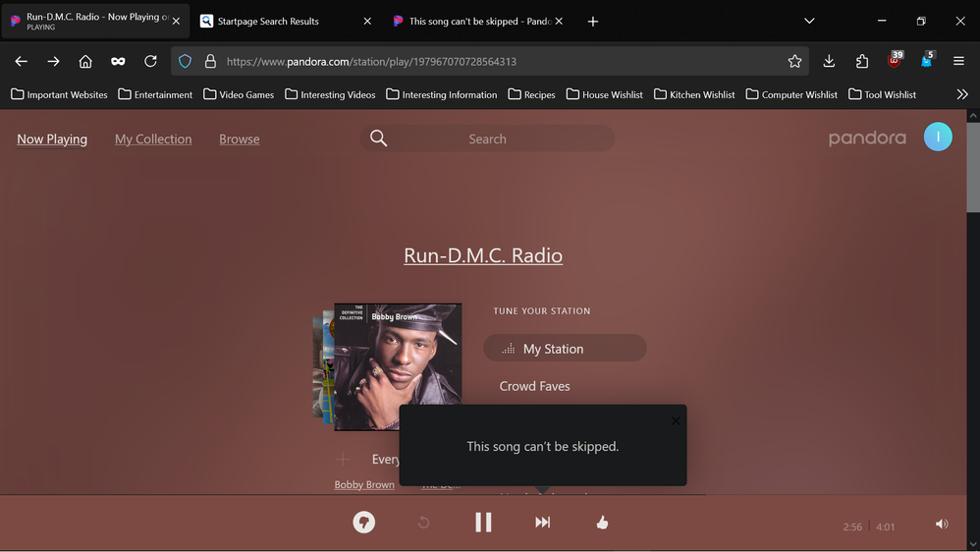Image resolution: width=980 pixels, height=552 pixels.
Task: Open the Bobby Brown artist link
Action: point(364,484)
